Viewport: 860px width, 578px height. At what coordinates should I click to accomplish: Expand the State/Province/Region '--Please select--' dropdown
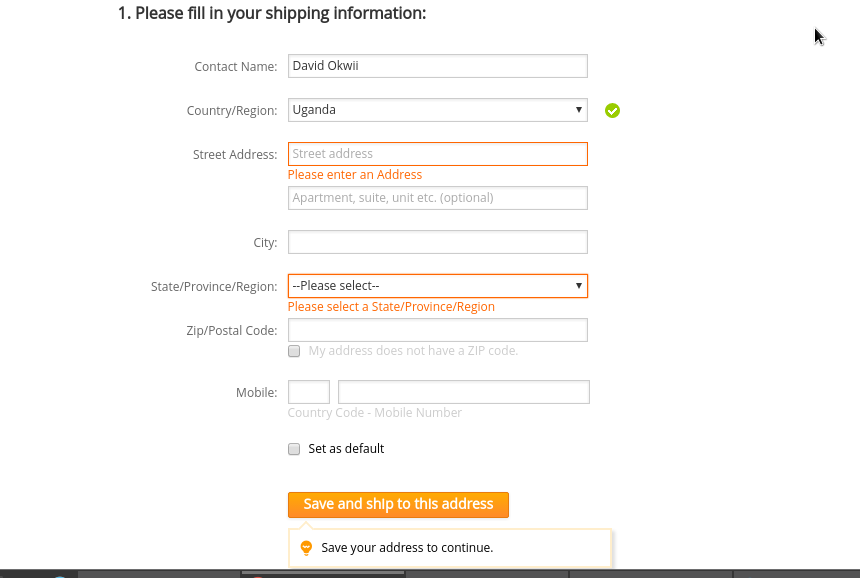tap(437, 286)
